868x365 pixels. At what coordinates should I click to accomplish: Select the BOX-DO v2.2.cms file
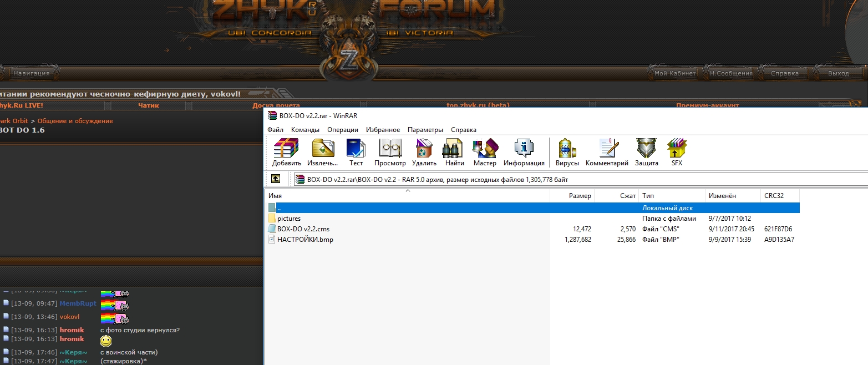click(304, 229)
